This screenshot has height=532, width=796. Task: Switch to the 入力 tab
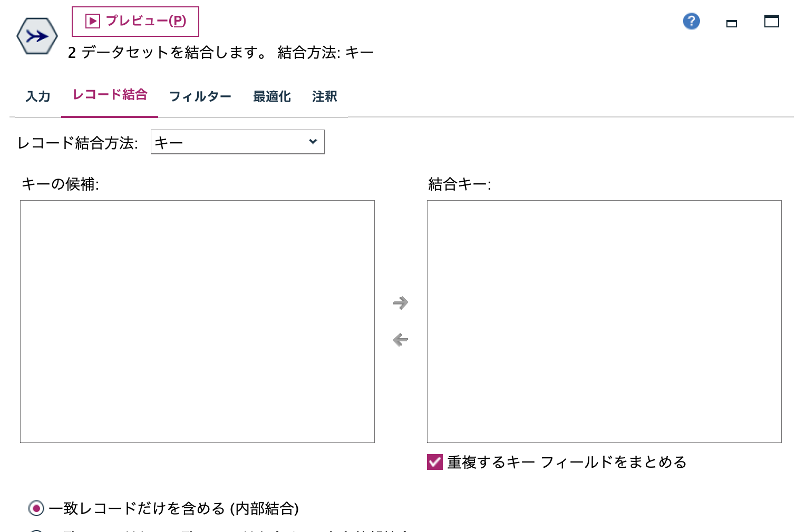37,96
